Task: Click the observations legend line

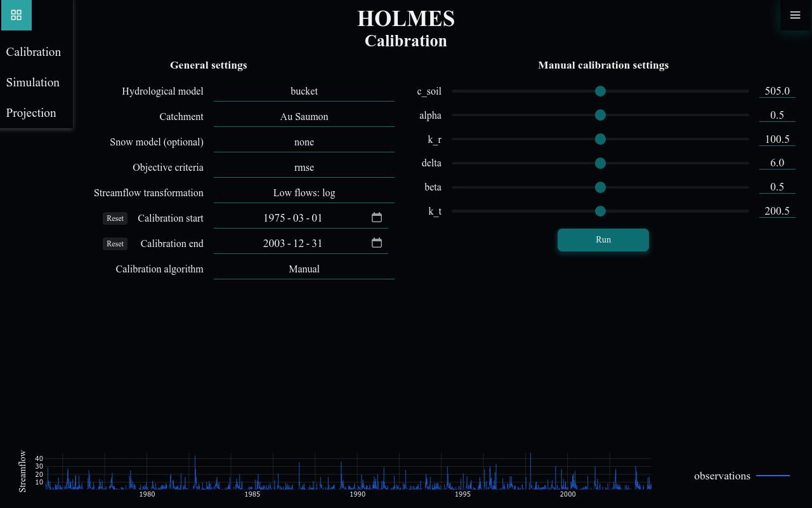Action: (x=773, y=475)
